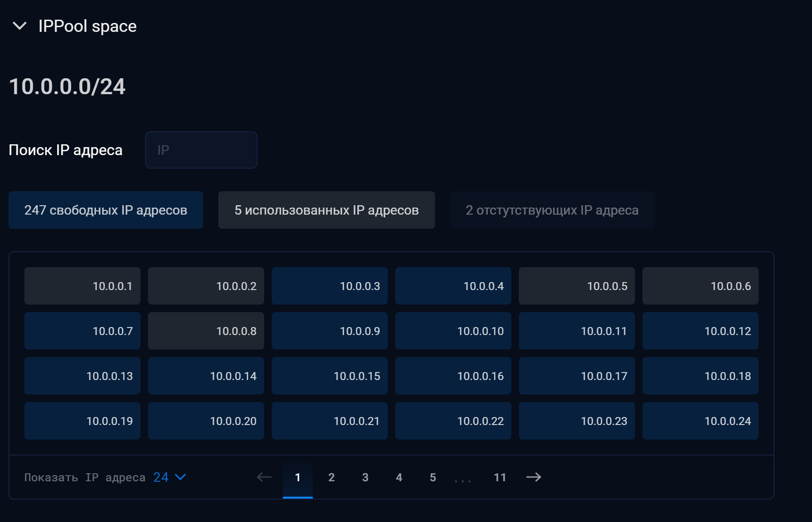The image size is (812, 522).
Task: Click the IP search input field
Action: point(201,150)
